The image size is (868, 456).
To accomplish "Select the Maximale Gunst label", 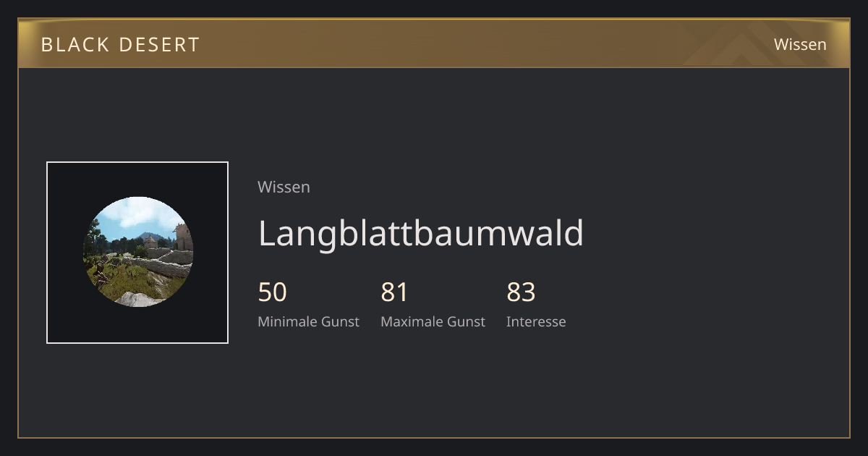I will coord(433,322).
